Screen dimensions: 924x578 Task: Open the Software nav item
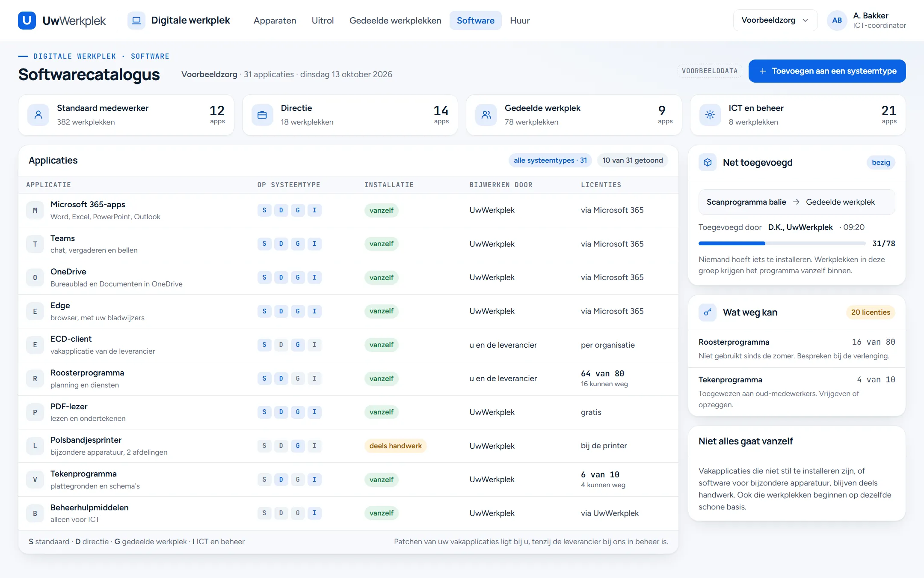pos(475,20)
